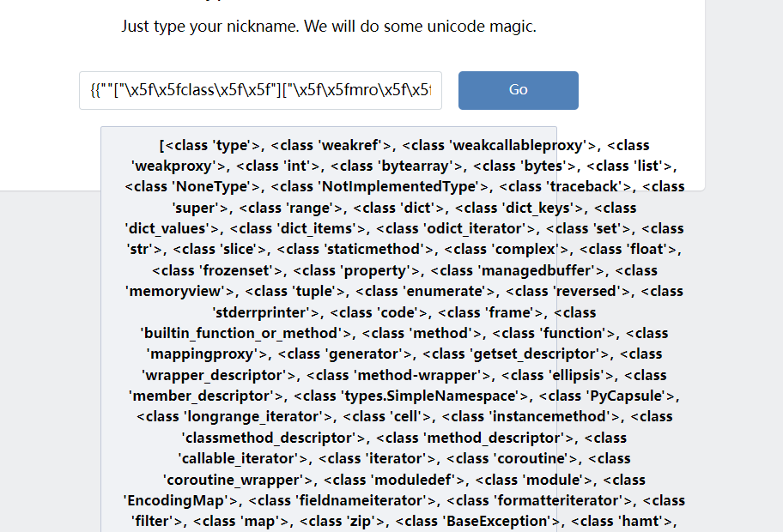Click the text <class 'map'>
Screen dimensions: 783x532
tap(240, 521)
